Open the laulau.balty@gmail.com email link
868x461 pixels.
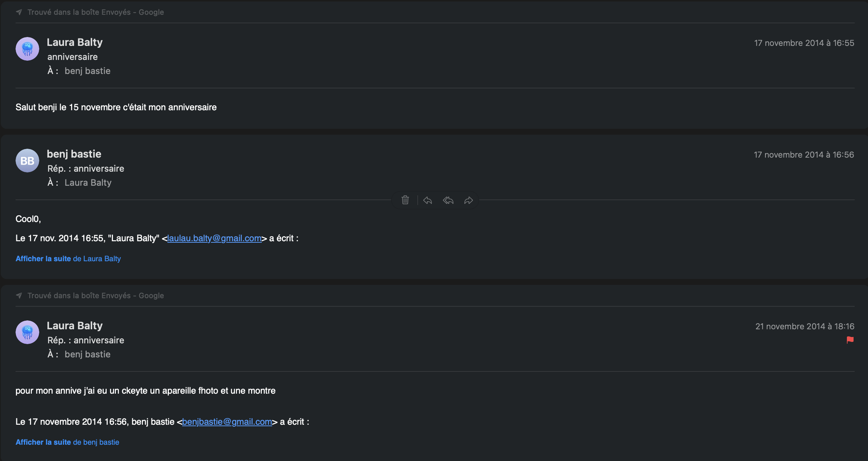[x=214, y=238]
